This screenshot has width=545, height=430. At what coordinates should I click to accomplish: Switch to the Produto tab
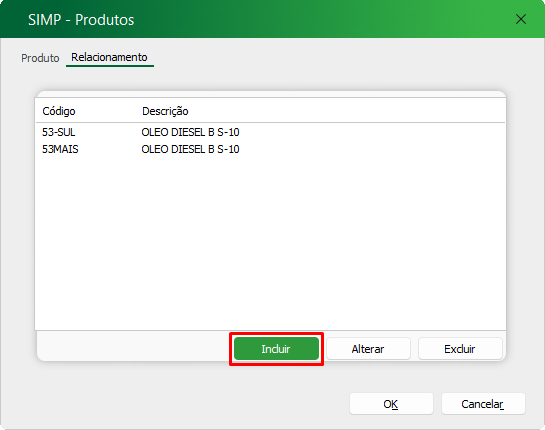click(40, 58)
